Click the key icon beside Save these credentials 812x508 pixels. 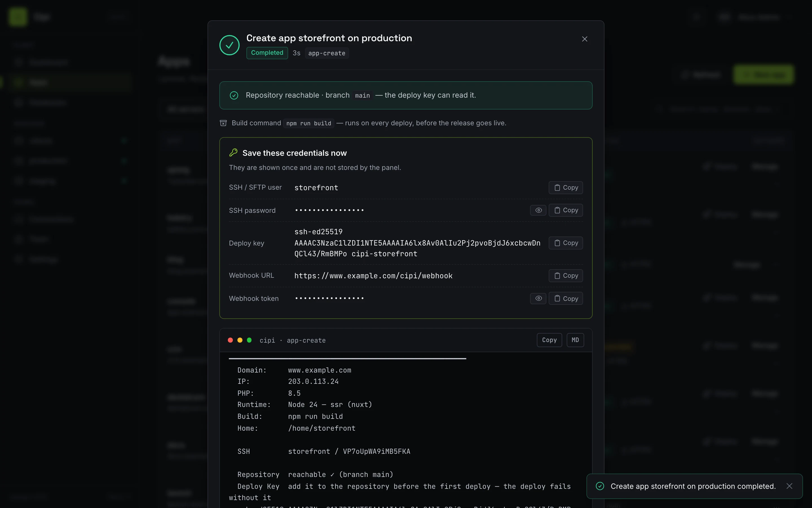click(x=233, y=152)
